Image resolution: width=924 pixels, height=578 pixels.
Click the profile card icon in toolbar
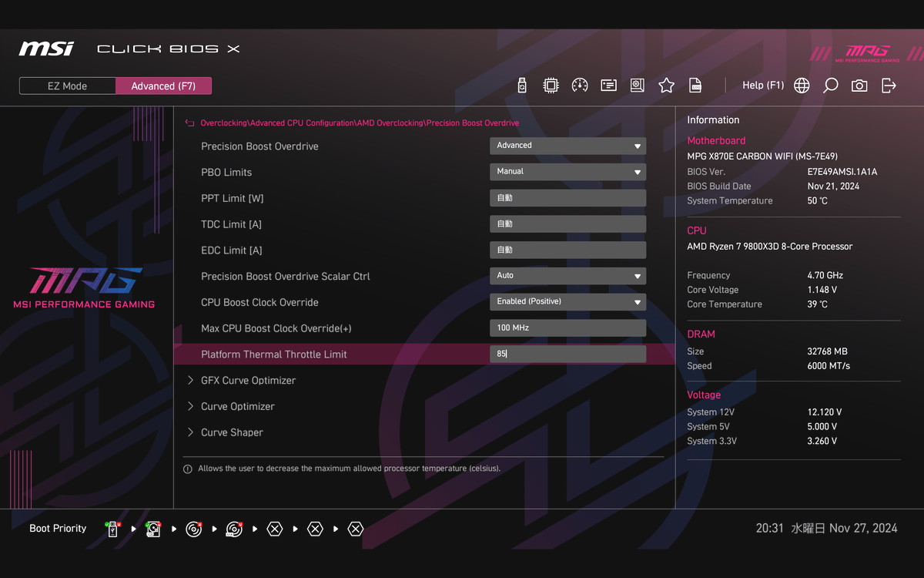608,86
